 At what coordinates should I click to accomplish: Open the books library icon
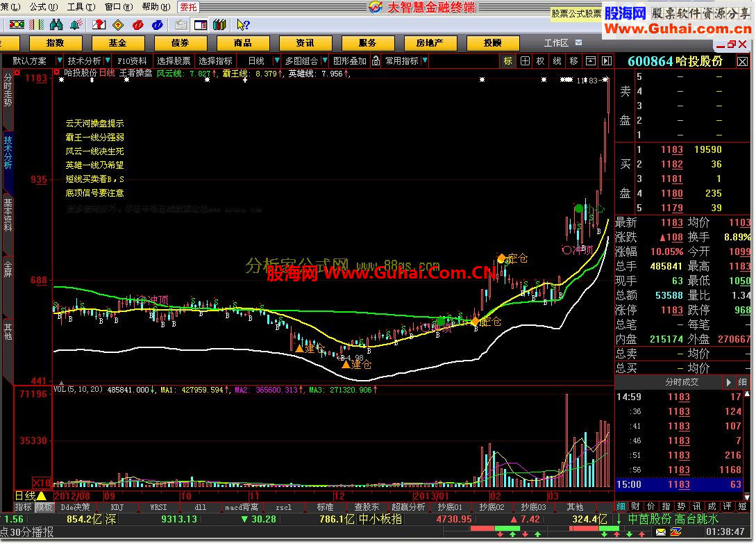(220, 24)
